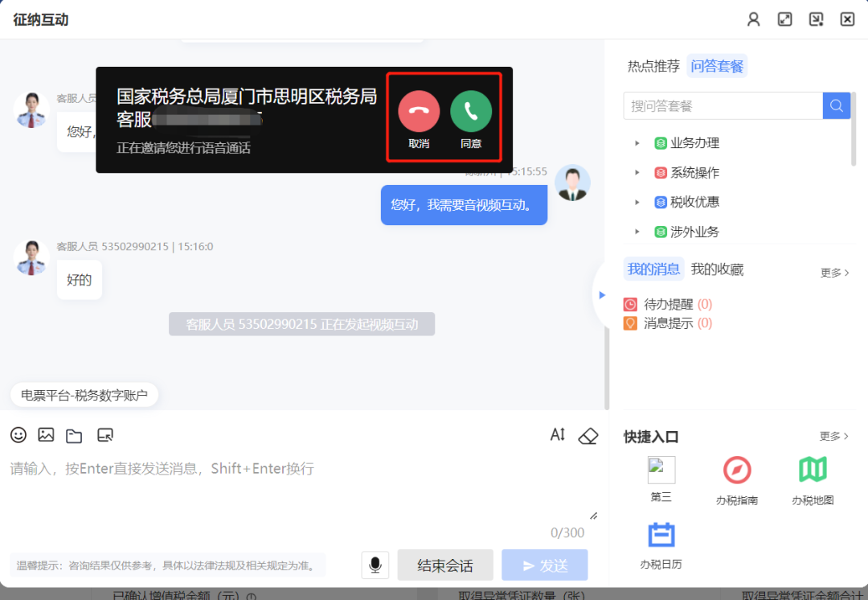Click the Q&A tree list scrollbar

click(x=853, y=129)
